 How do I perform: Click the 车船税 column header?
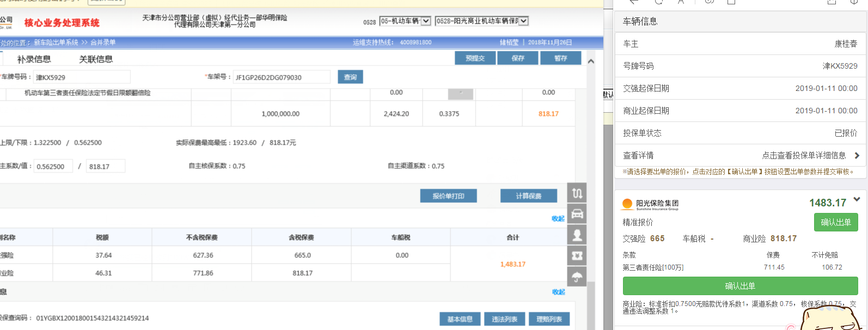[401, 237]
